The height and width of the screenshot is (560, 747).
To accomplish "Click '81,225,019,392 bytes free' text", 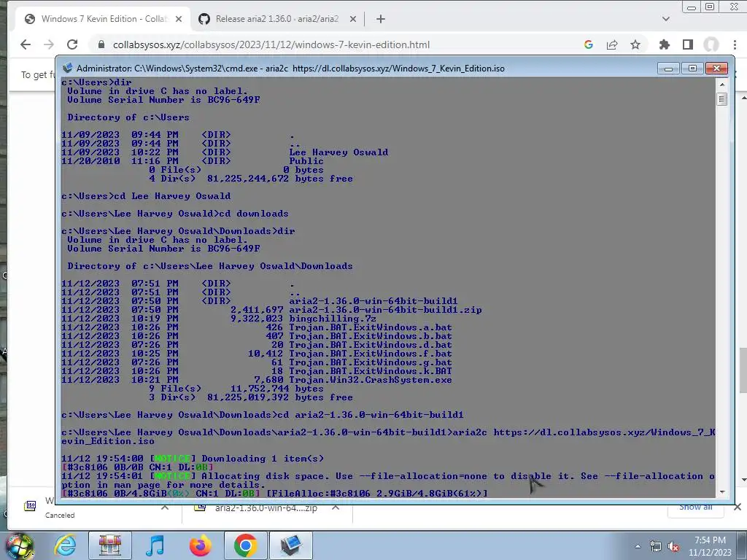I will tap(280, 397).
